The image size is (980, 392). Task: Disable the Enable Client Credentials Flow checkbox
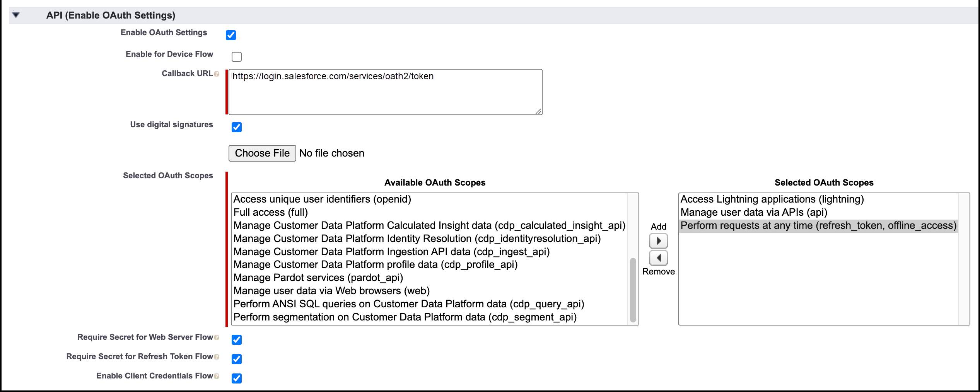click(237, 378)
